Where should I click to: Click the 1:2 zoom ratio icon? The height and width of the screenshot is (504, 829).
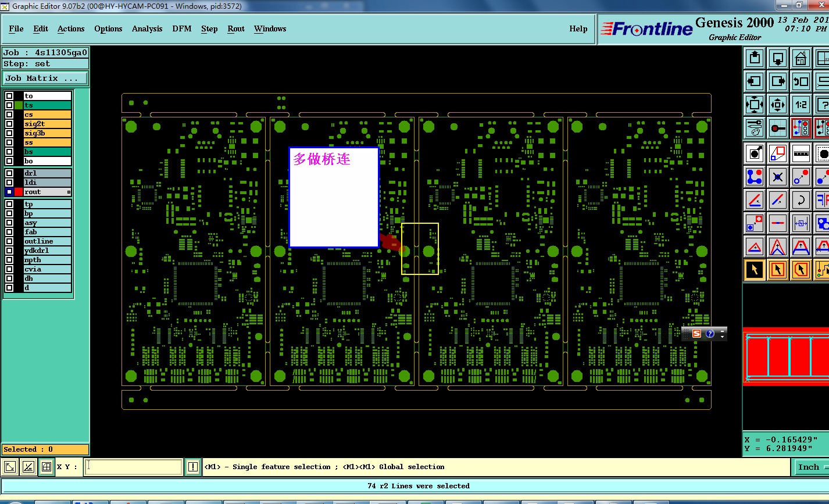pyautogui.click(x=801, y=105)
